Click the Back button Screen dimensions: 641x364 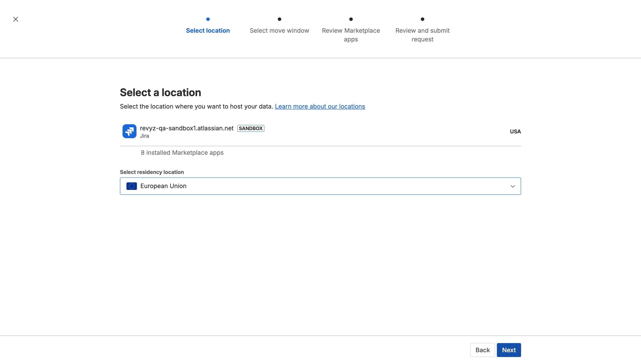click(x=482, y=350)
